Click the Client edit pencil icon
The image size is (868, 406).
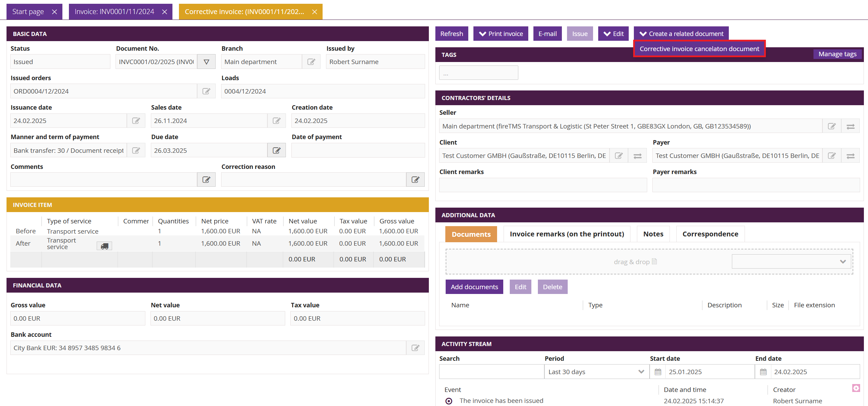619,156
